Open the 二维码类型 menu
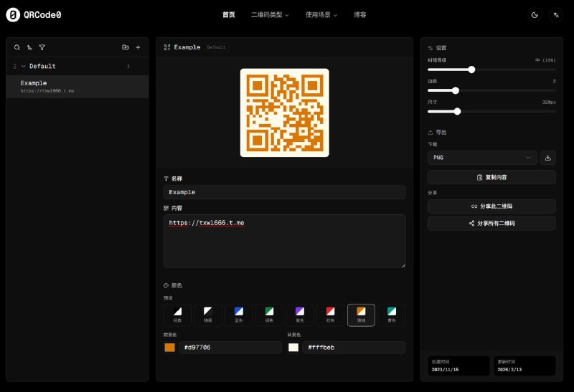This screenshot has width=574, height=392. 270,15
